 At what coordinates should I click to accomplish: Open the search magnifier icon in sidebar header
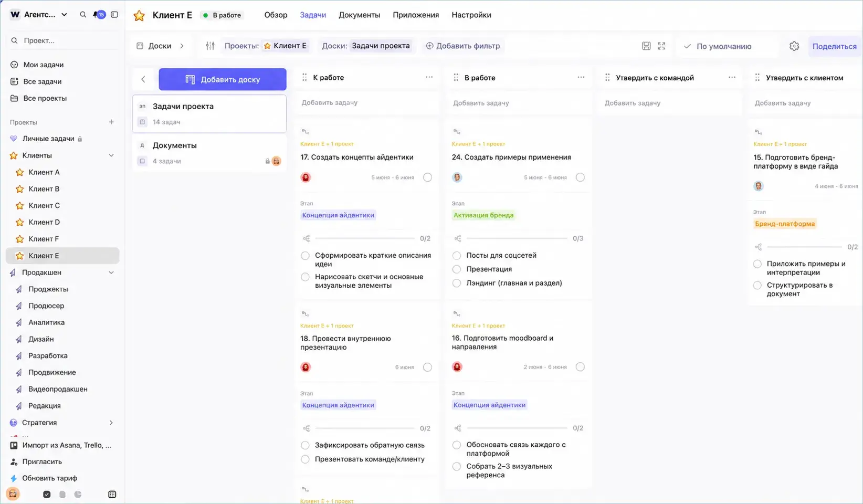83,15
